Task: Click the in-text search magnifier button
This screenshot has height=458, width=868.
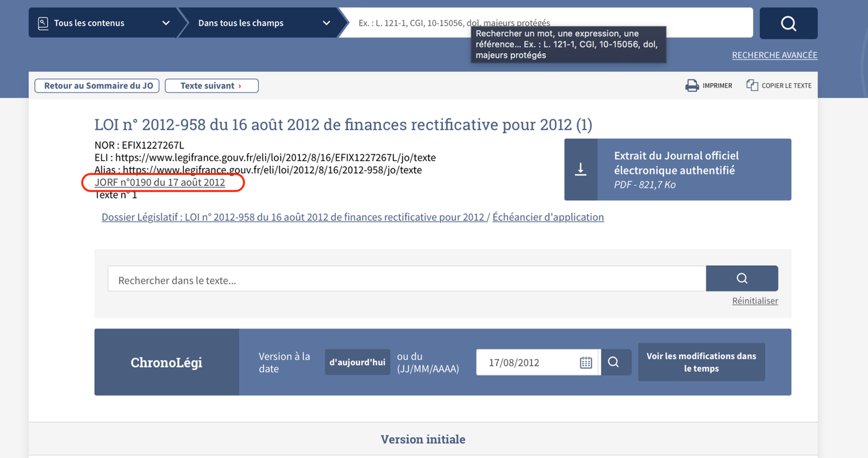Action: 742,279
